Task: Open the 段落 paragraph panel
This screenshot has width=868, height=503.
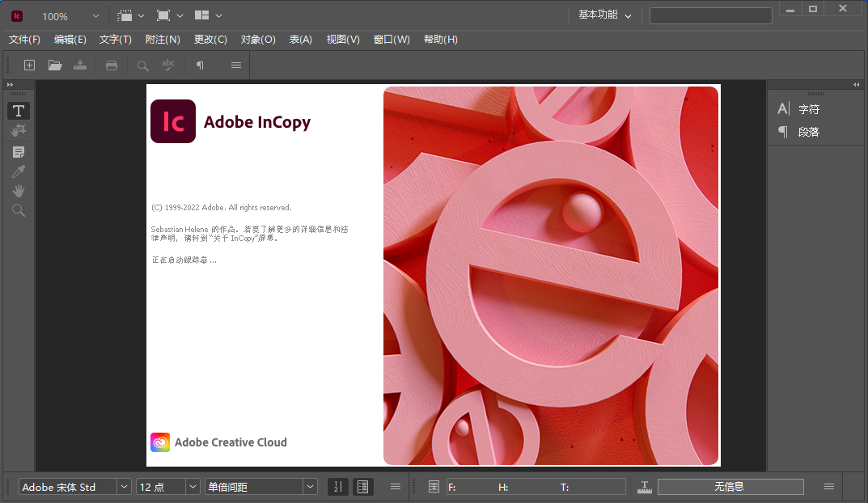Action: coord(798,132)
